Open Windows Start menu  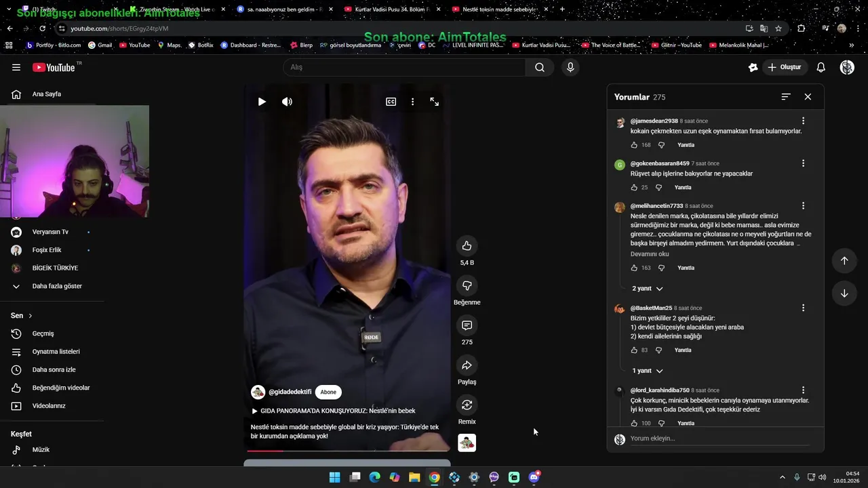[334, 477]
